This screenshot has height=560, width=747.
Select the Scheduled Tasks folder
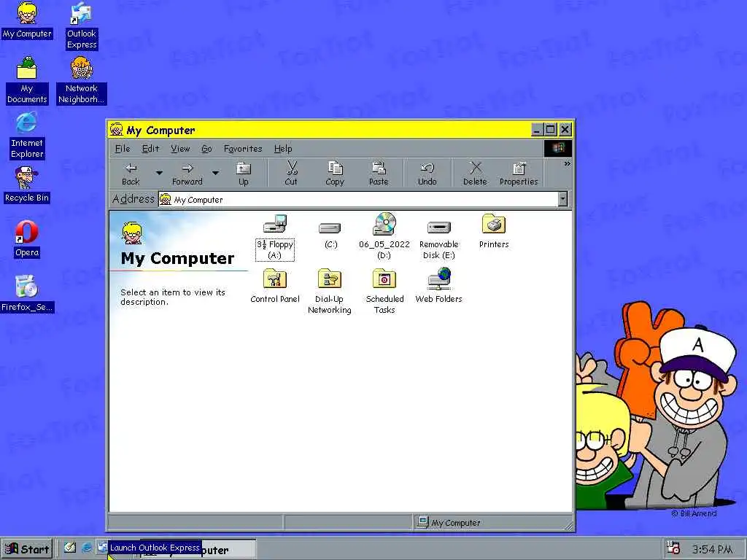click(384, 292)
